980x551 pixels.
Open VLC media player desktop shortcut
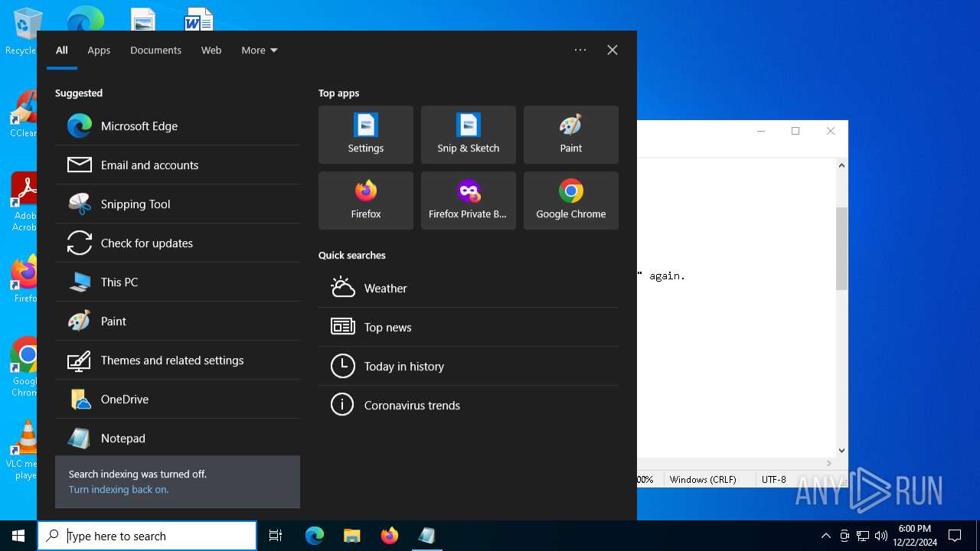(x=23, y=450)
